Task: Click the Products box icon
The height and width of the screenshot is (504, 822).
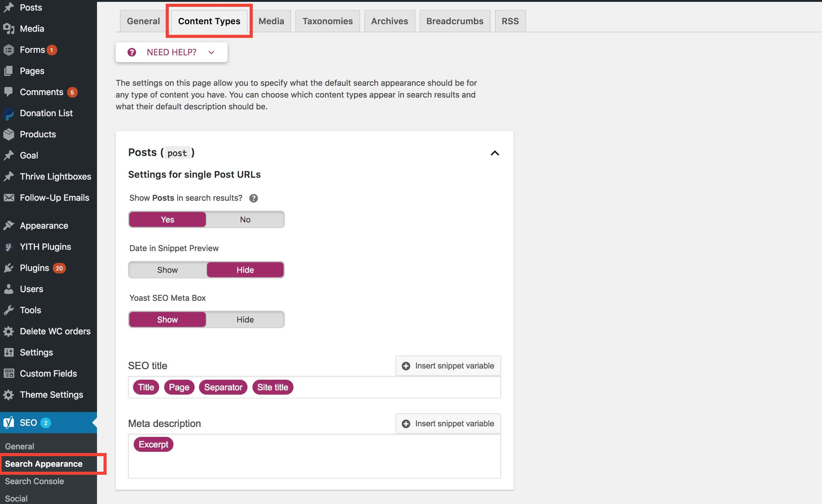Action: pos(9,134)
